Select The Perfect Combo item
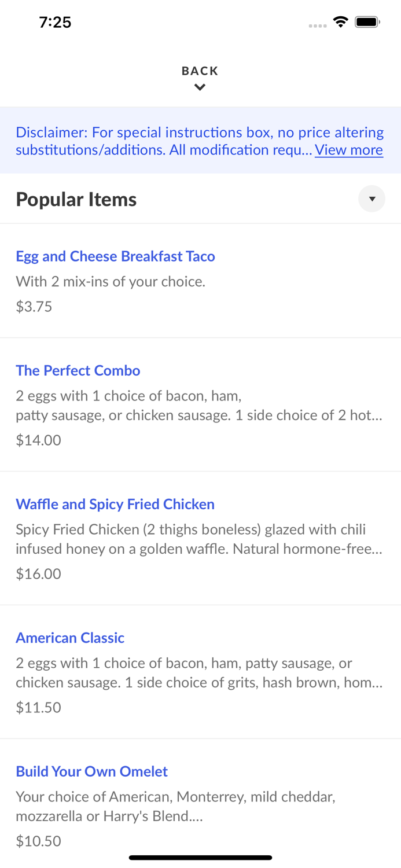 (x=78, y=370)
